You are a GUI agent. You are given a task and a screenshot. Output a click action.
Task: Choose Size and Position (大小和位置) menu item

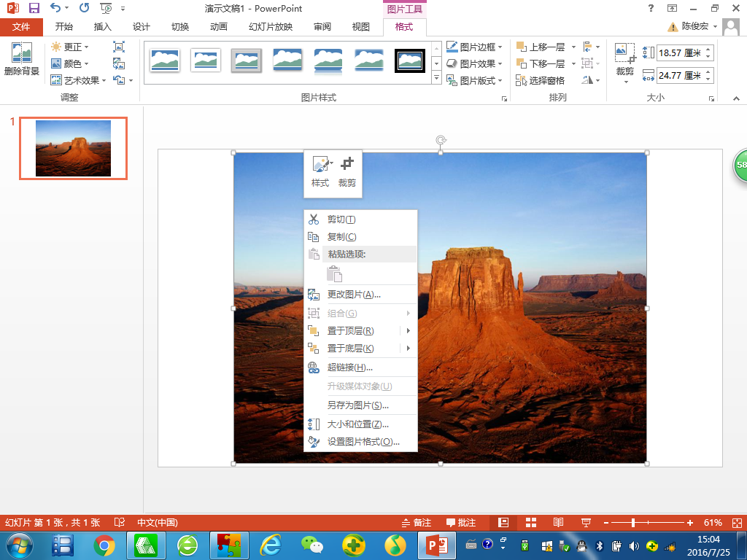(x=360, y=424)
